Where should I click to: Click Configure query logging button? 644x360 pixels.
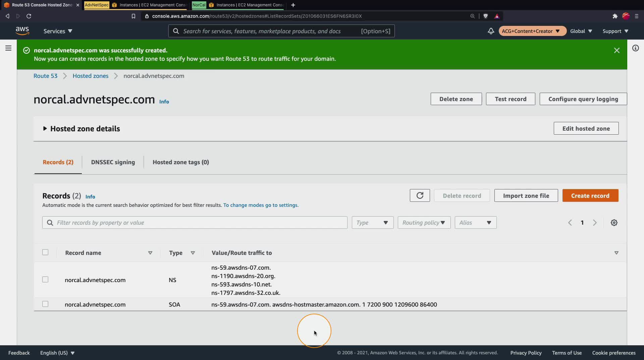pos(583,99)
